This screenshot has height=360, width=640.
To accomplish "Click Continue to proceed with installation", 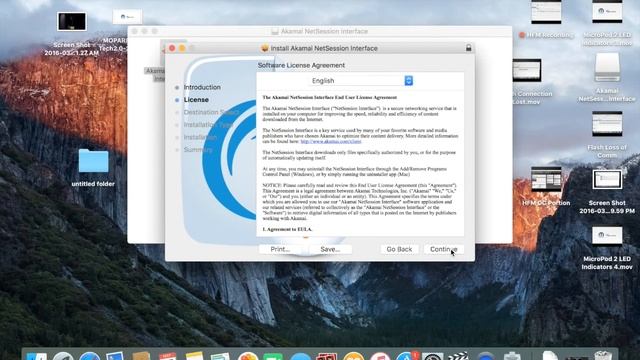I will point(443,249).
